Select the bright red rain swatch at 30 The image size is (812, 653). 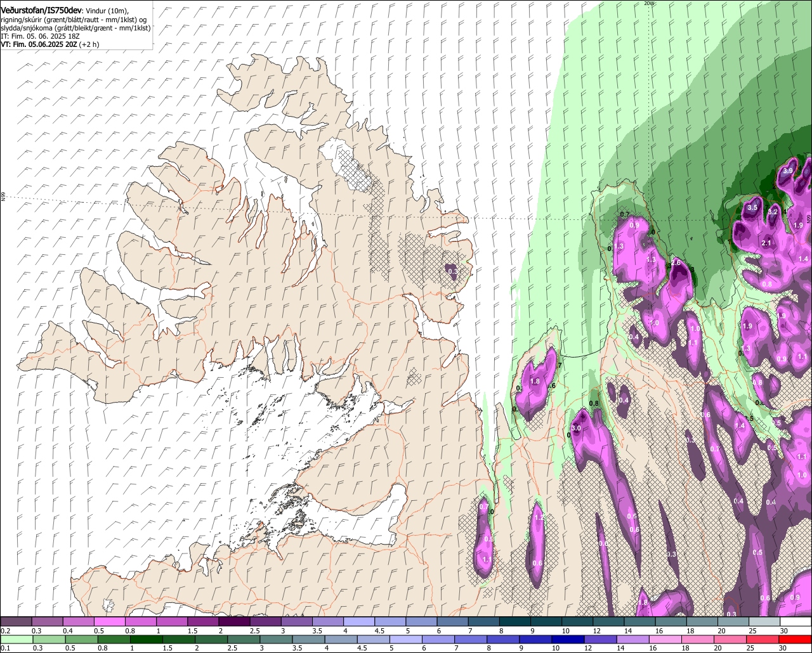[796, 639]
